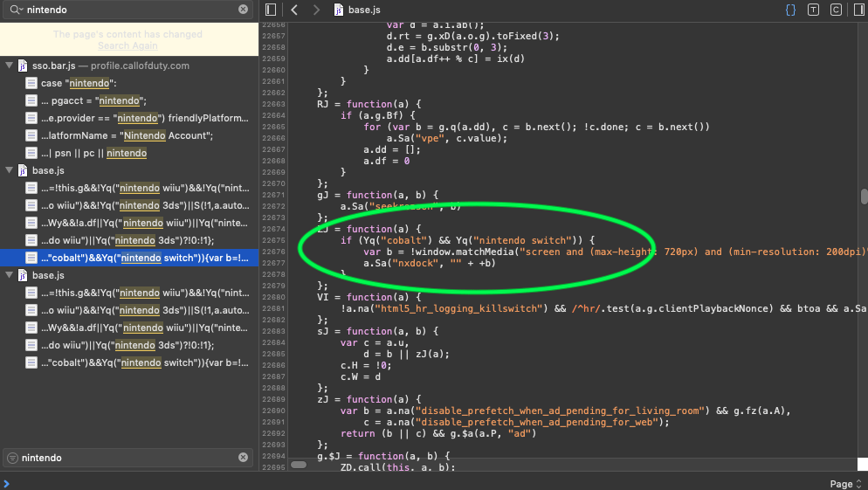
Task: Click the console prompt chevron
Action: [x=6, y=483]
